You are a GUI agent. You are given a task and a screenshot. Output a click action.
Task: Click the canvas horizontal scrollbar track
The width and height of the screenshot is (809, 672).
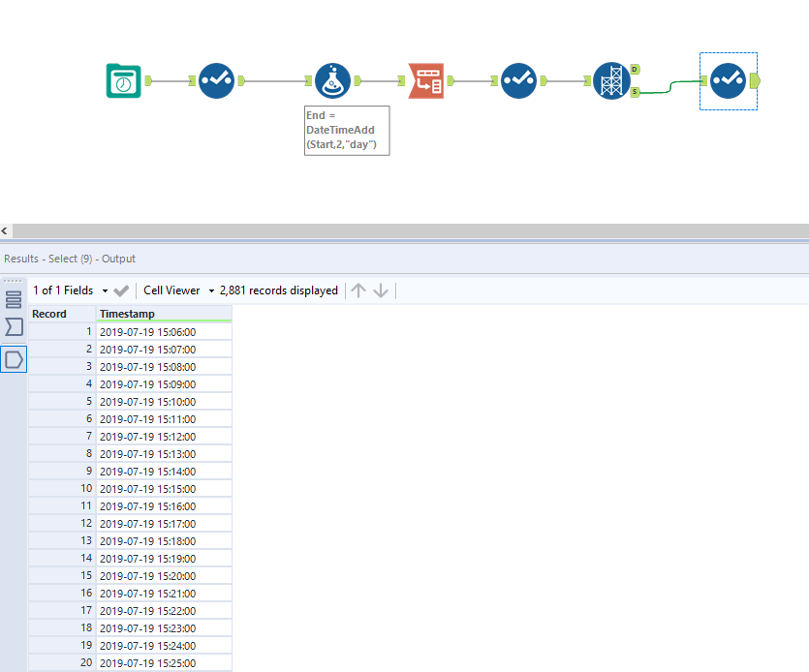click(x=411, y=231)
